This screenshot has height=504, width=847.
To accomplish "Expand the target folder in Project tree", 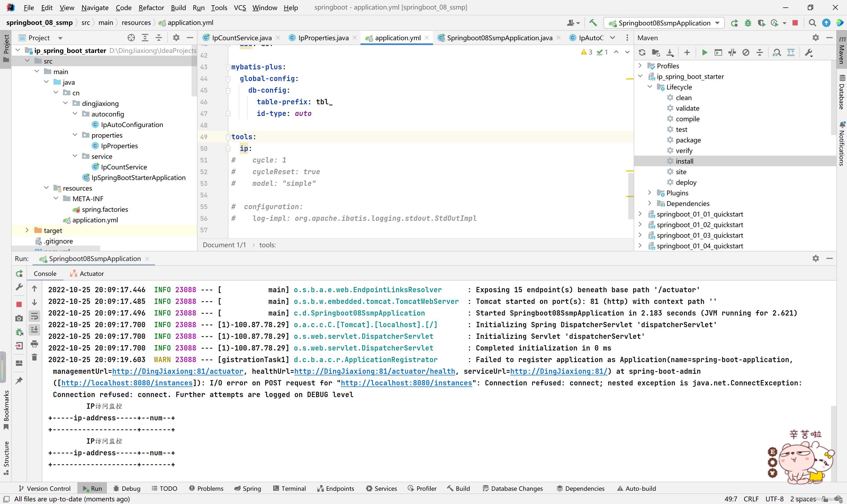I will [x=27, y=230].
